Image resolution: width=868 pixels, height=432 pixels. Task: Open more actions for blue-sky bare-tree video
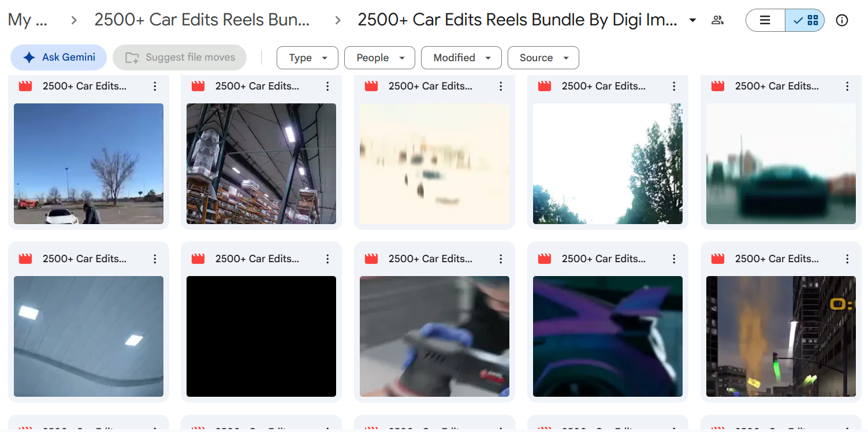coord(155,86)
